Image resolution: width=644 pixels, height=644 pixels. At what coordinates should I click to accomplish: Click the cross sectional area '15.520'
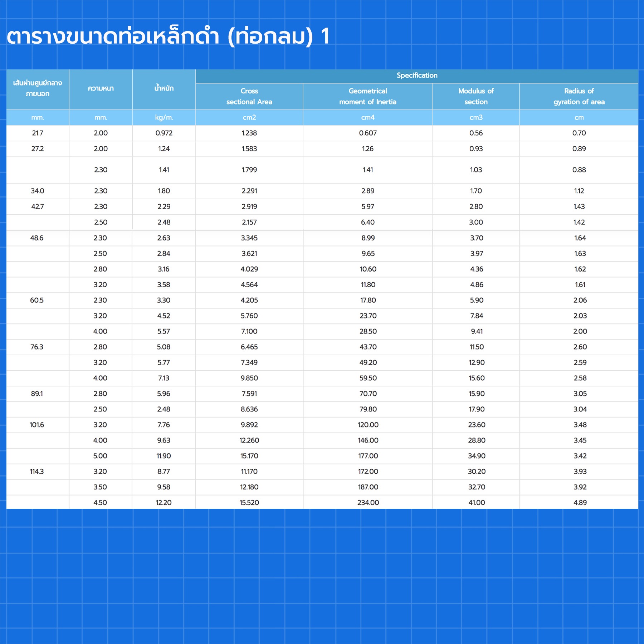(x=249, y=503)
